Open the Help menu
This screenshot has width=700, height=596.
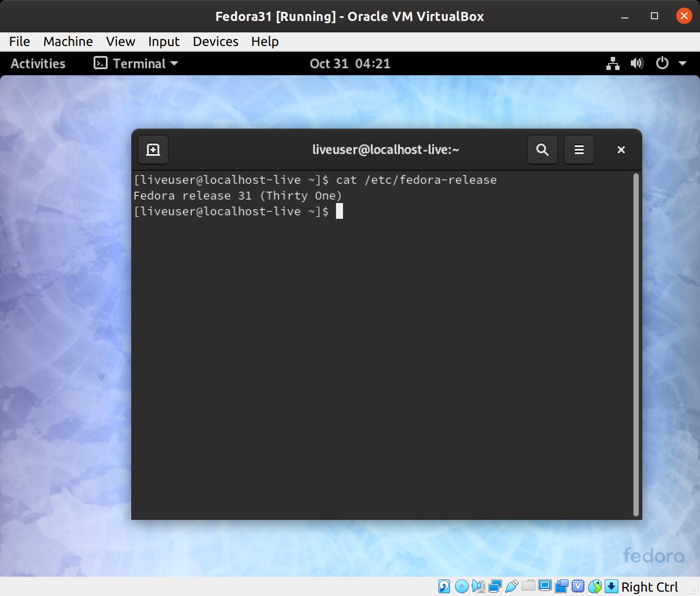(265, 42)
